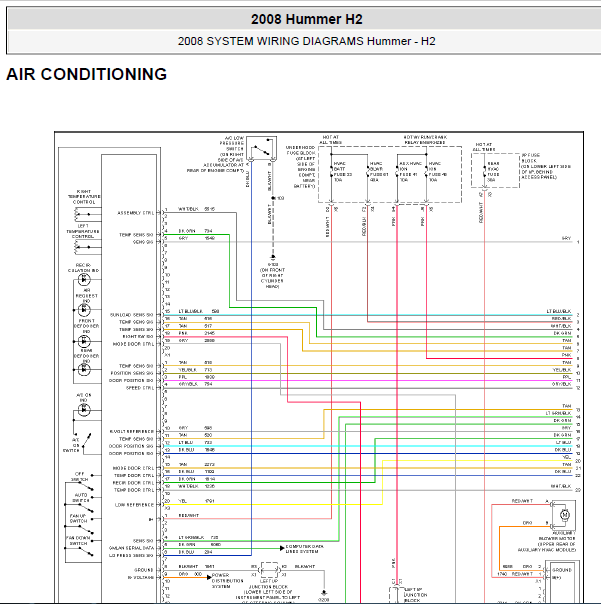Click the REAR HVAC 30A fuse symbol
The height and width of the screenshot is (604, 601).
(485, 171)
